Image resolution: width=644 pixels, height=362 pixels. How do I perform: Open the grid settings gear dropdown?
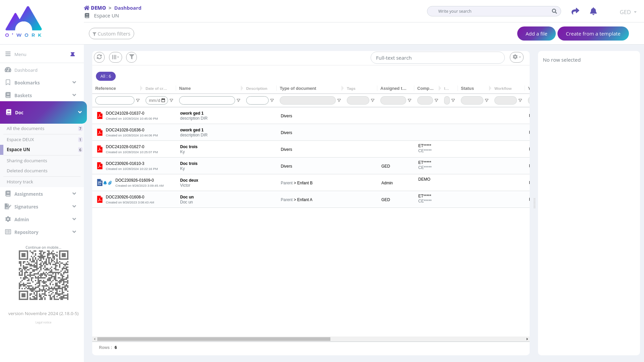[517, 57]
